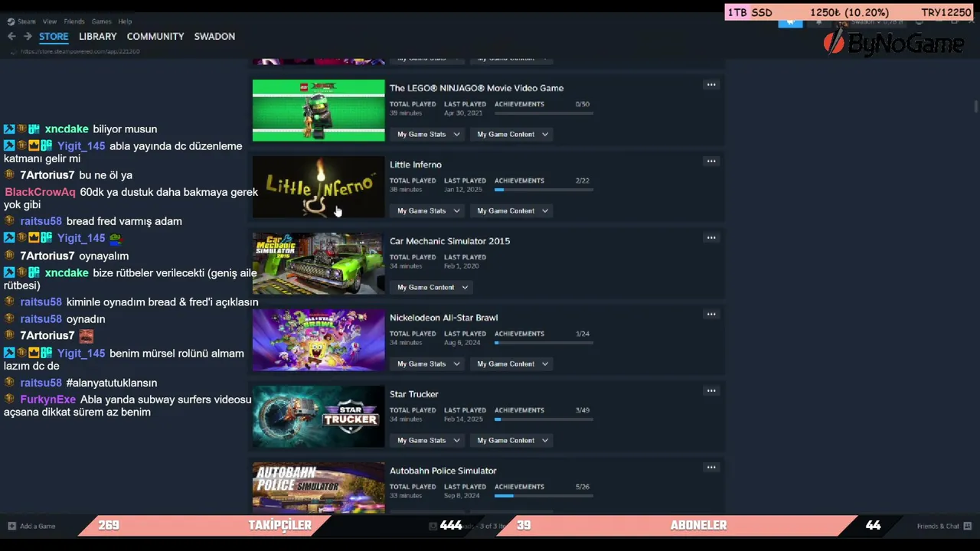This screenshot has height=551, width=980.
Task: Expand Star Trucker's My Game Content dropdown
Action: point(512,440)
